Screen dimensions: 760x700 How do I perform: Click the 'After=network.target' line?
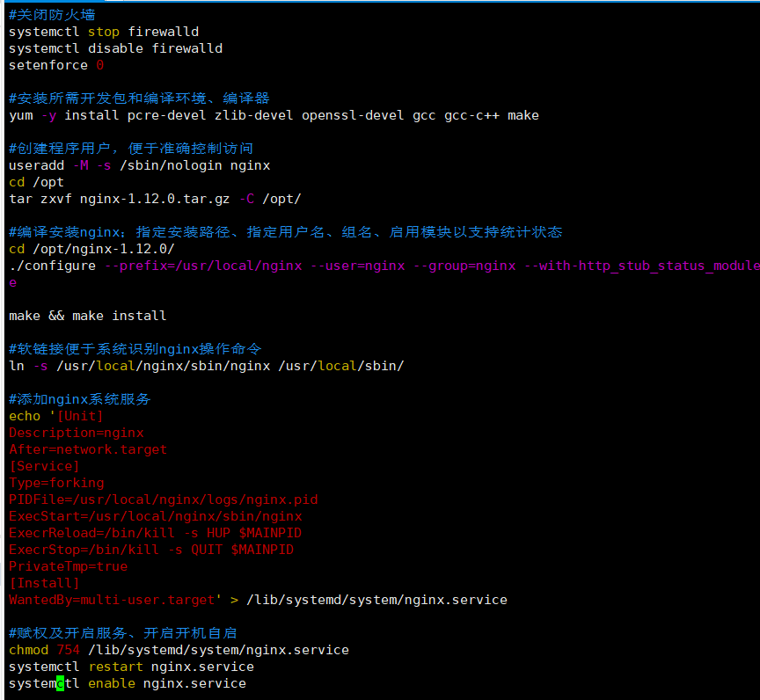coord(88,449)
